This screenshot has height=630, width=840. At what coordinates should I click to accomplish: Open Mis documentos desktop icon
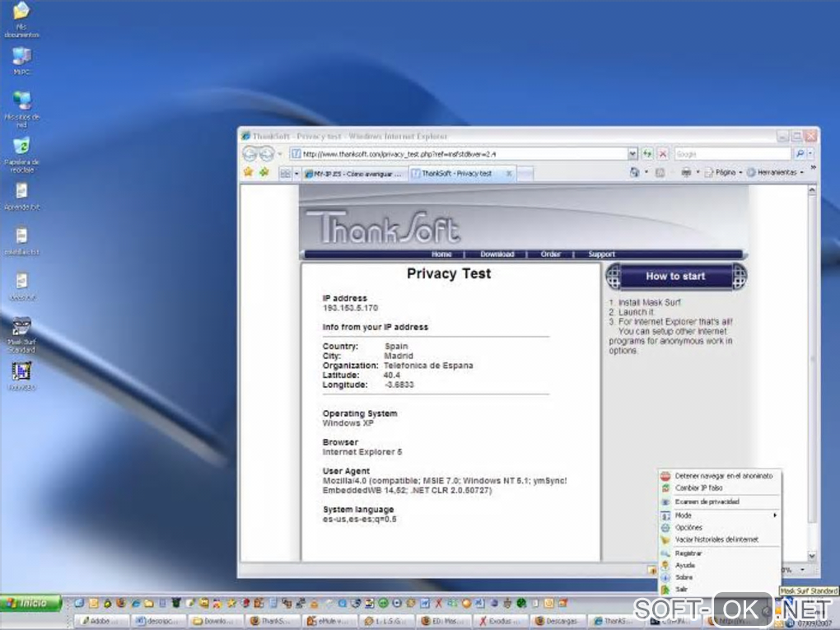point(21,19)
